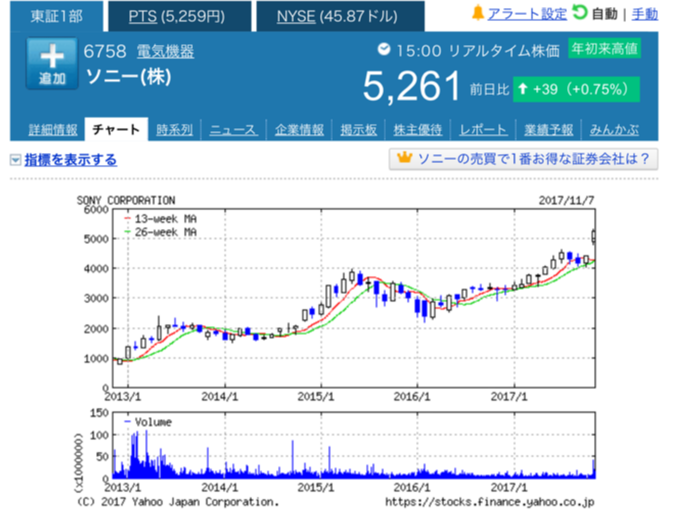The width and height of the screenshot is (673, 517).
Task: Click the ソニーの売買で1番お得な証券会社は？ banner
Action: tap(523, 159)
